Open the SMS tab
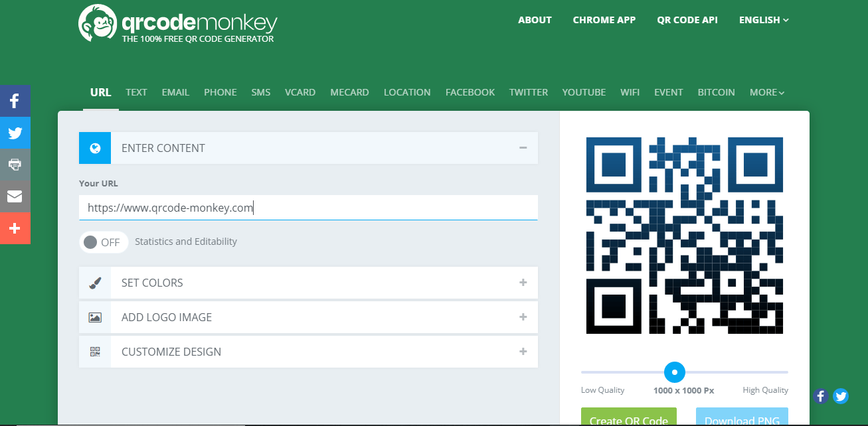Viewport: 868px width, 426px height. tap(261, 92)
